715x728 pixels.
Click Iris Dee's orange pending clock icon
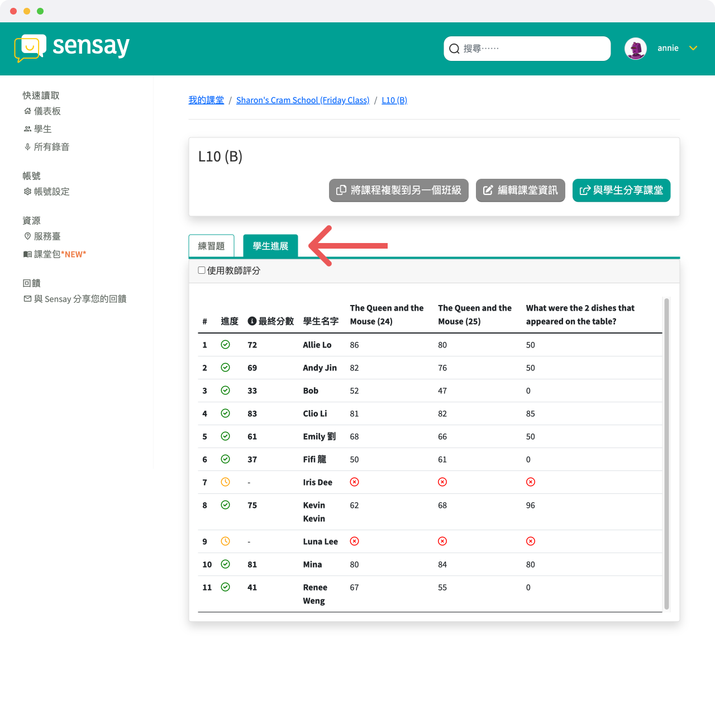coord(226,482)
